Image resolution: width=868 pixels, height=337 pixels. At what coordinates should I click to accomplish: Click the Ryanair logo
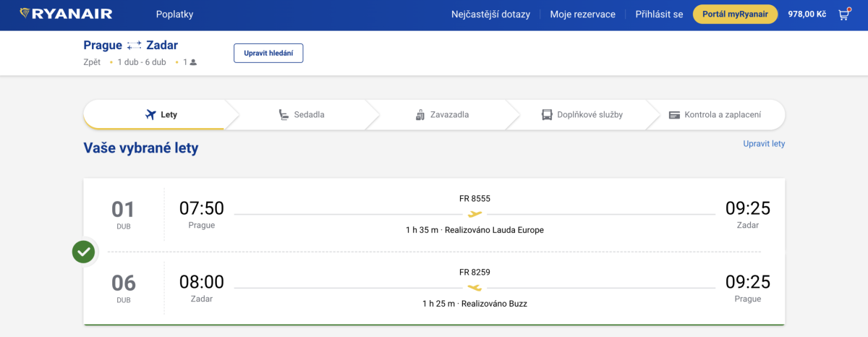tap(66, 14)
